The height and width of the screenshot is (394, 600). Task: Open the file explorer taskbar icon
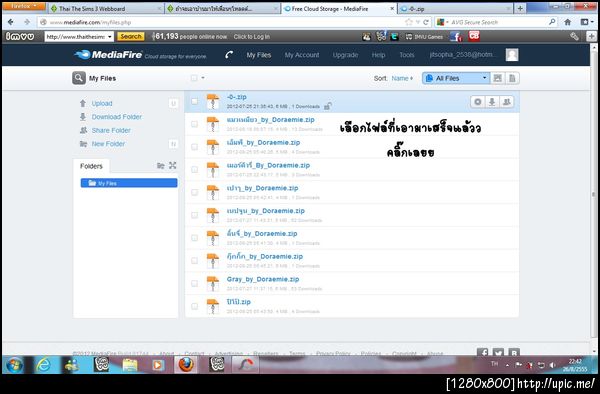pyautogui.click(x=130, y=365)
